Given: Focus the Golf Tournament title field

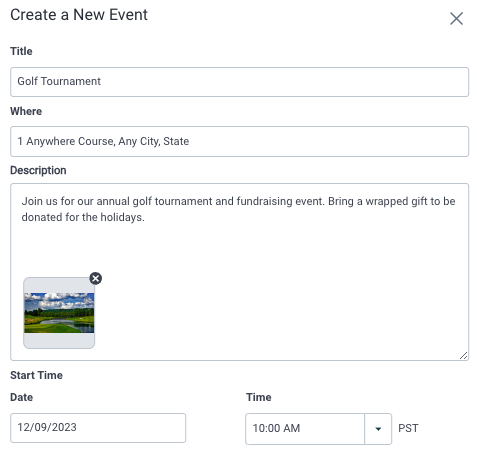Looking at the screenshot, I should pyautogui.click(x=239, y=82).
